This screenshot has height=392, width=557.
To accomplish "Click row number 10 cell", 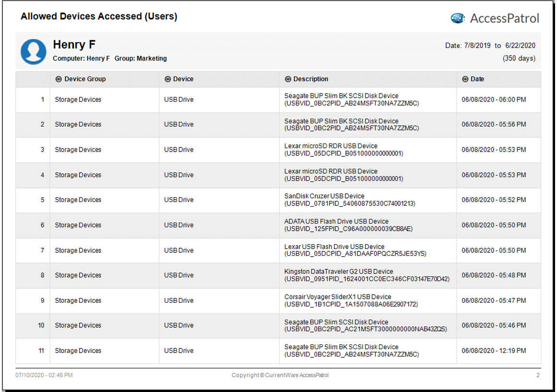I will 33,325.
